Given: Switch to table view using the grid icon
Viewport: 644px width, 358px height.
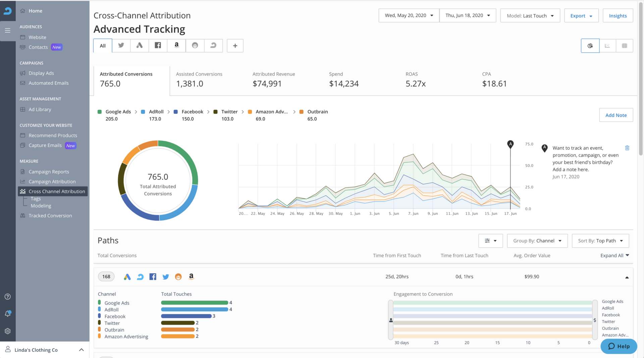Looking at the screenshot, I should pos(624,45).
